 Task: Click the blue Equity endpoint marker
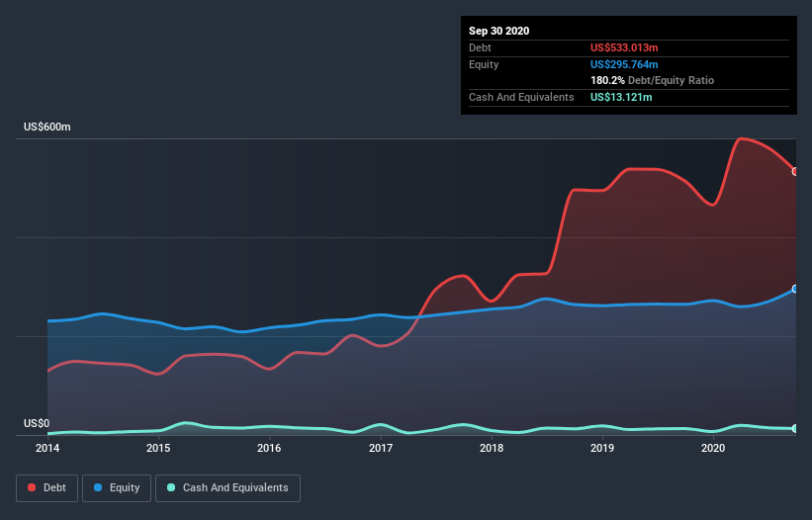(x=795, y=289)
